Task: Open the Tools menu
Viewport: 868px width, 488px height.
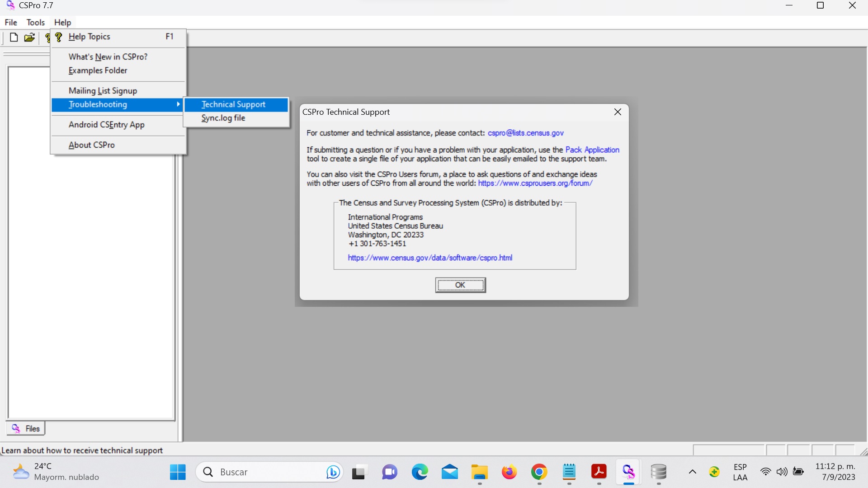Action: pos(35,22)
